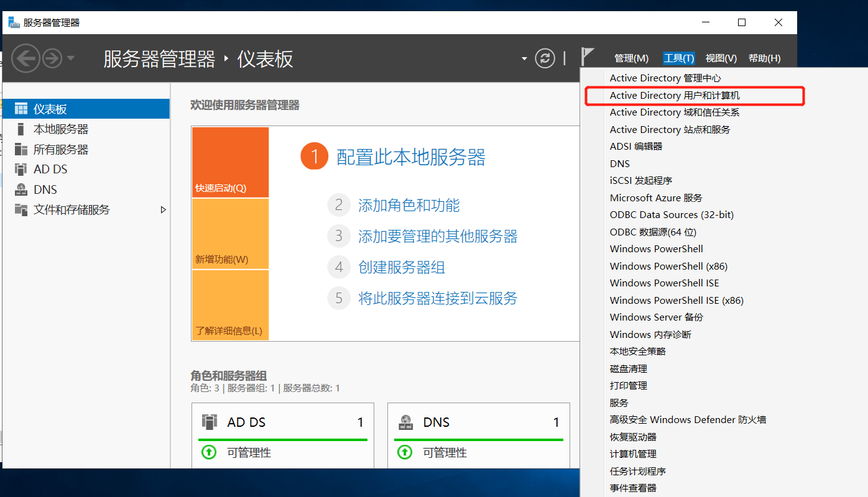Open 打印管理 from tools menu
Image resolution: width=868 pixels, height=497 pixels.
629,386
